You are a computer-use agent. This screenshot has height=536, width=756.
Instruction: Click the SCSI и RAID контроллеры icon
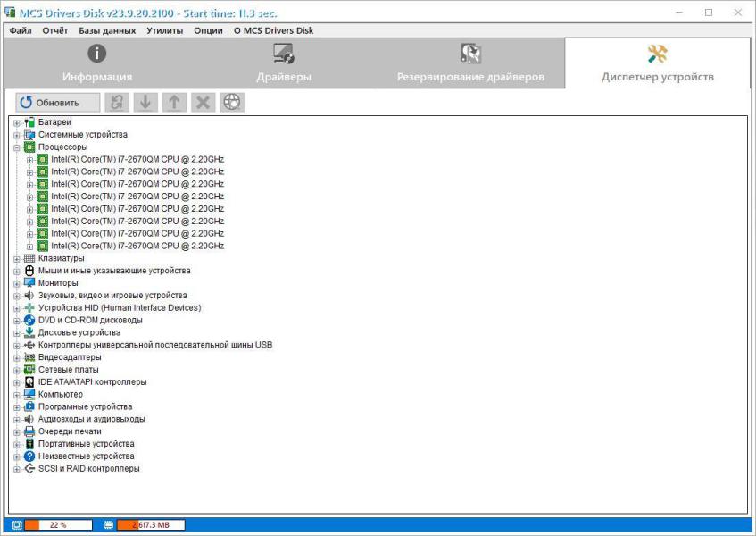[x=29, y=468]
